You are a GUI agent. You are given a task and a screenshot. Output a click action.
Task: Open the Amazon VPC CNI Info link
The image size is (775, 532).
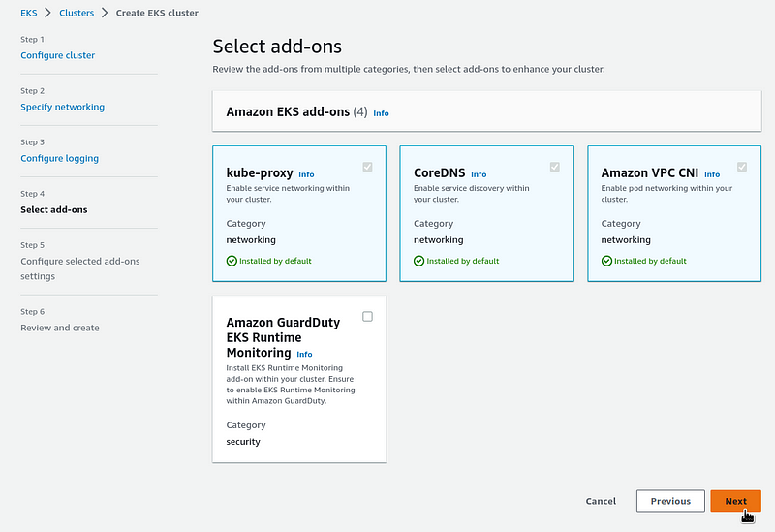point(712,174)
